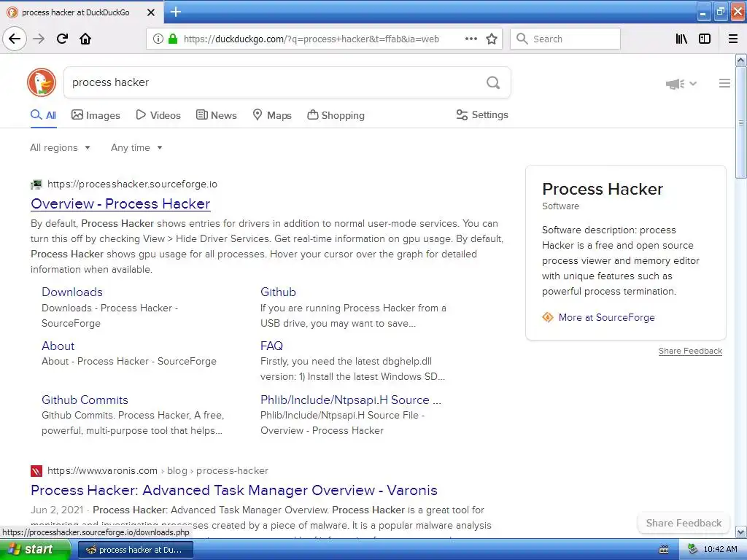Click the scrollbar down arrow
747x560 pixels.
click(741, 532)
